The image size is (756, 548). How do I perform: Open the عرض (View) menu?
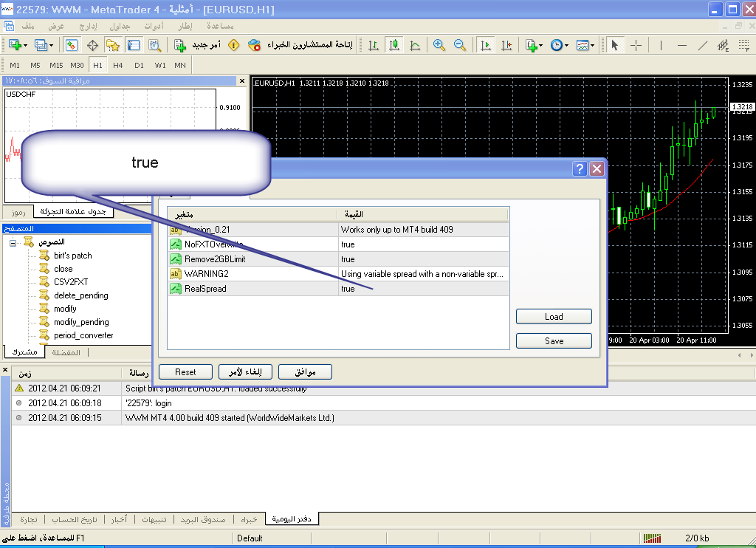coord(56,26)
